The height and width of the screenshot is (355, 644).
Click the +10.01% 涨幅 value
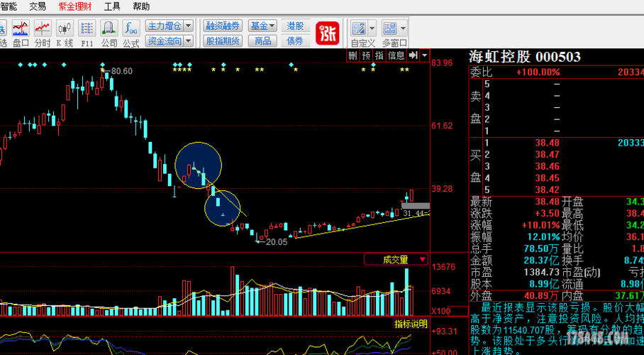tap(540, 225)
